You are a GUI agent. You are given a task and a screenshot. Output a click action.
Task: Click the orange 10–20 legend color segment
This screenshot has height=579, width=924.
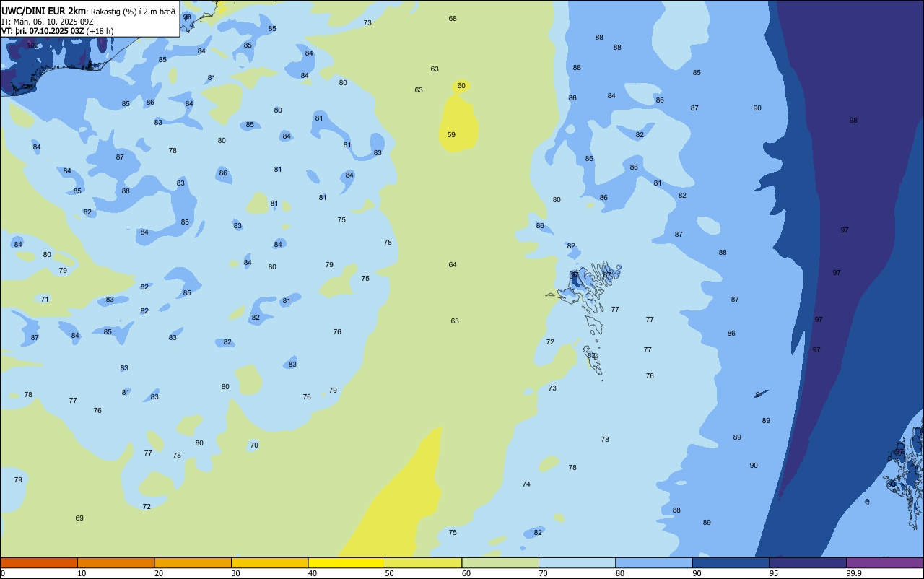tap(115, 562)
